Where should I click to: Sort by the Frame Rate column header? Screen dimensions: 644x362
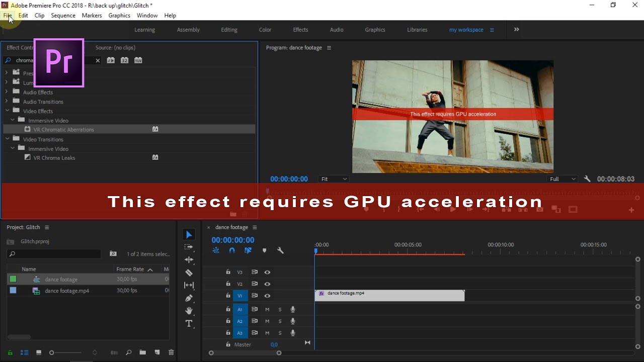[x=130, y=269]
